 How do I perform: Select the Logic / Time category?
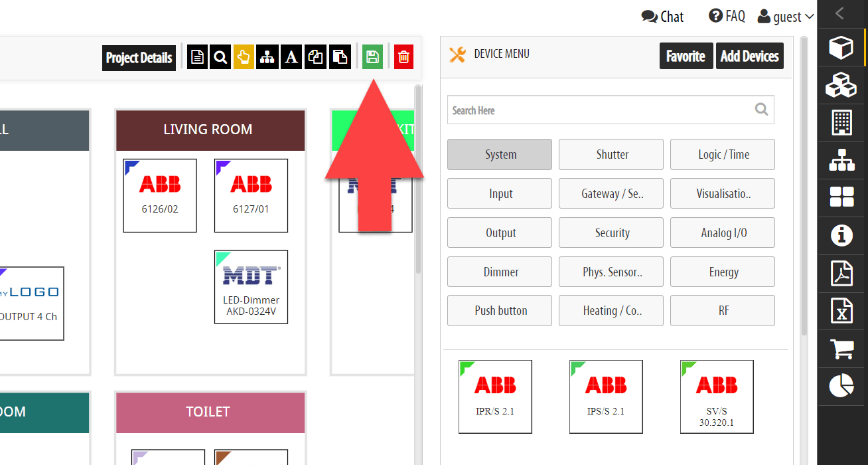click(723, 155)
